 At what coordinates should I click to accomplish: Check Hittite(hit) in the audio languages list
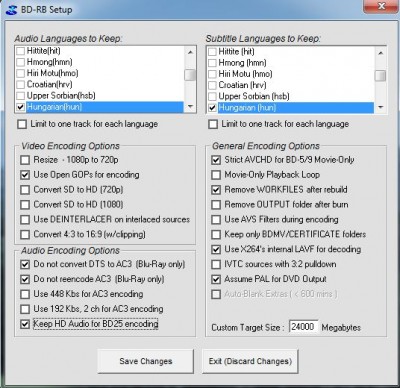pyautogui.click(x=21, y=51)
